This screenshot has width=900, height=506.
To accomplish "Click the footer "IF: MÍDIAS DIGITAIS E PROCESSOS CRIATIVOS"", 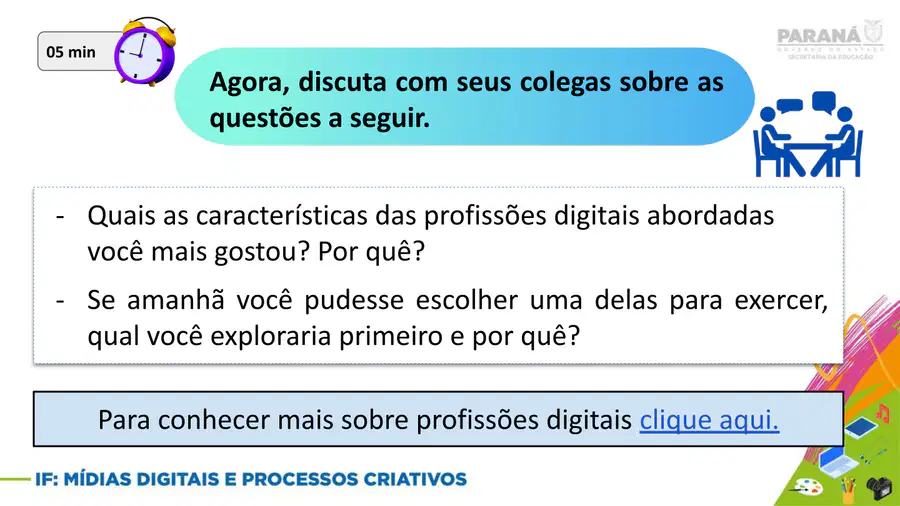I will [251, 479].
